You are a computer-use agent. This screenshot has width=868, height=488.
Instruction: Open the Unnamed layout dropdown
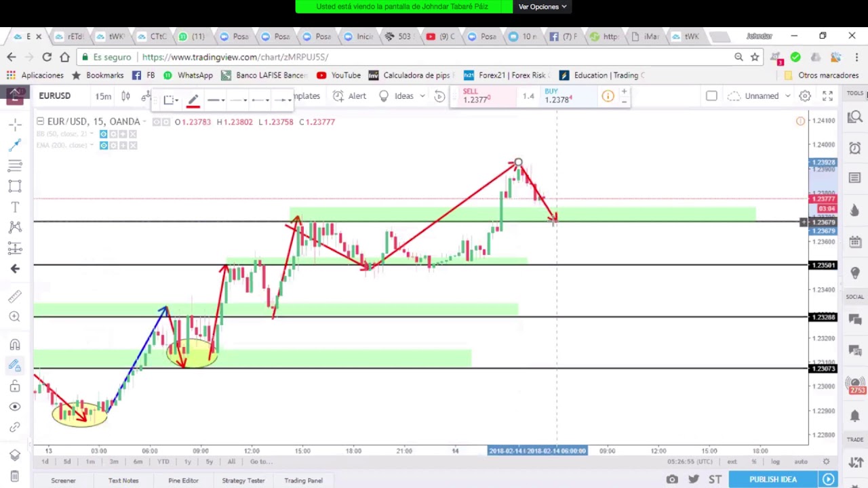(x=760, y=96)
